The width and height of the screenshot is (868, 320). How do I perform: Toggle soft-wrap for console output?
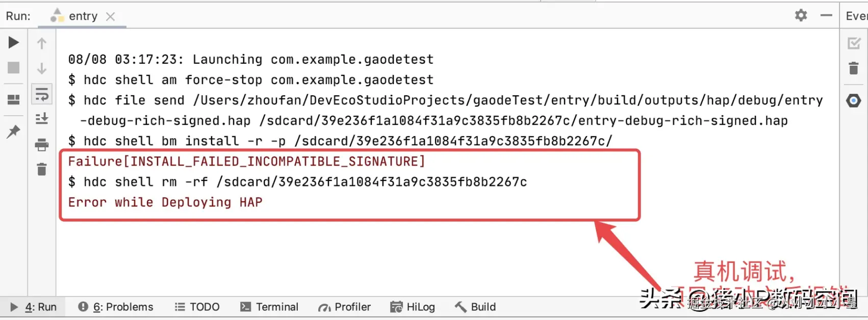point(42,94)
